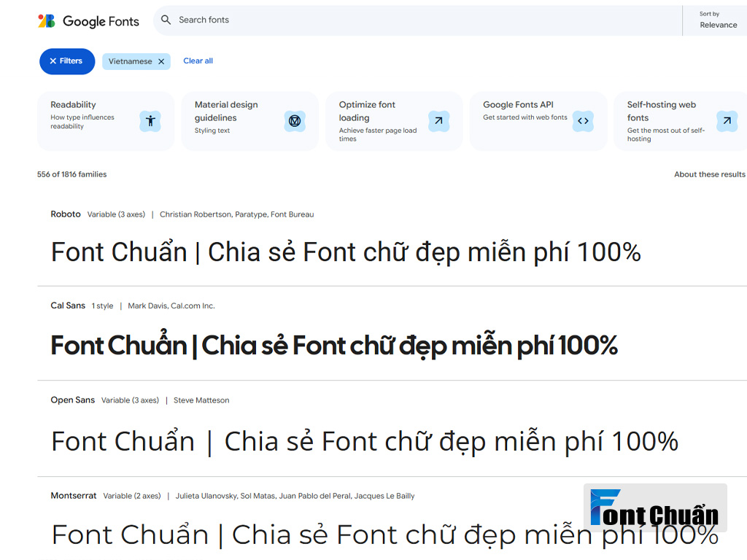
Task: Click Open Sans 'Variable (3 axes)' label
Action: tap(130, 400)
